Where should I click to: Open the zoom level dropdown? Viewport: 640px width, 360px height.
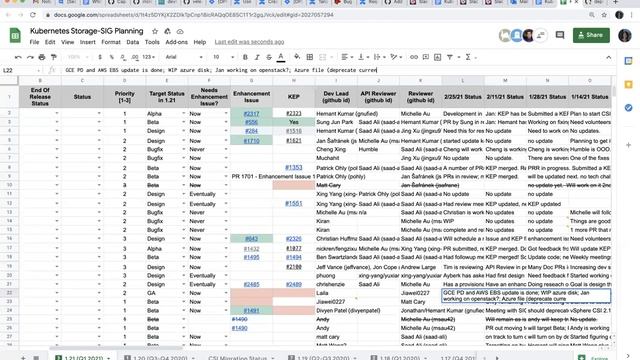click(78, 57)
